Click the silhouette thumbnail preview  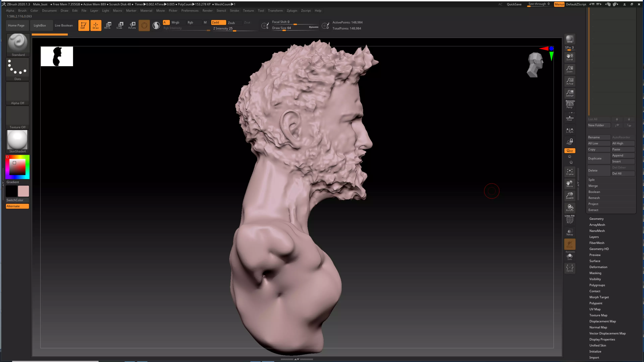click(x=57, y=56)
